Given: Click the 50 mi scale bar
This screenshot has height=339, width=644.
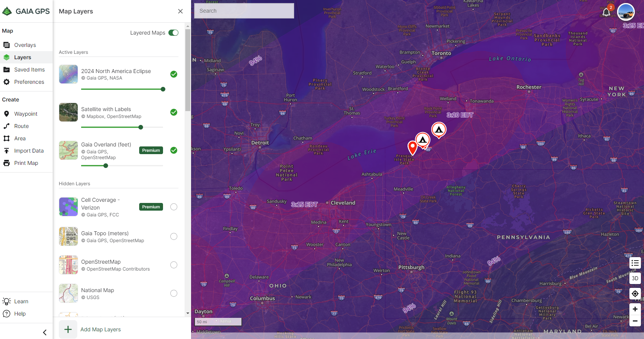Looking at the screenshot, I should [x=218, y=322].
